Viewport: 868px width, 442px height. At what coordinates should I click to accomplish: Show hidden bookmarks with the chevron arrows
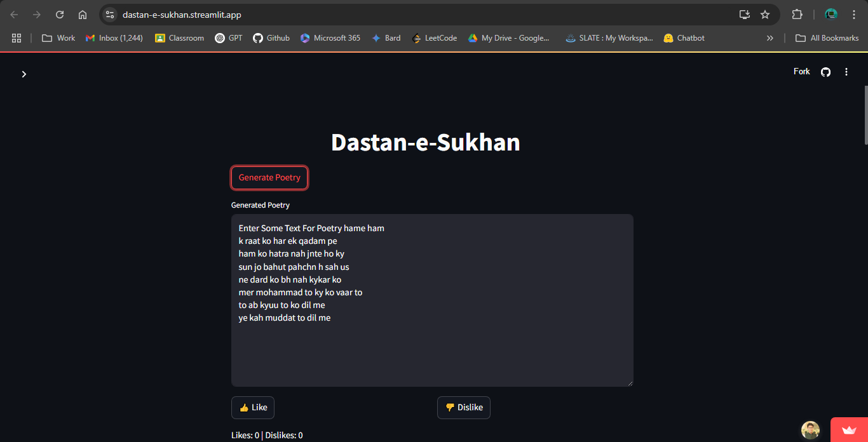(770, 38)
